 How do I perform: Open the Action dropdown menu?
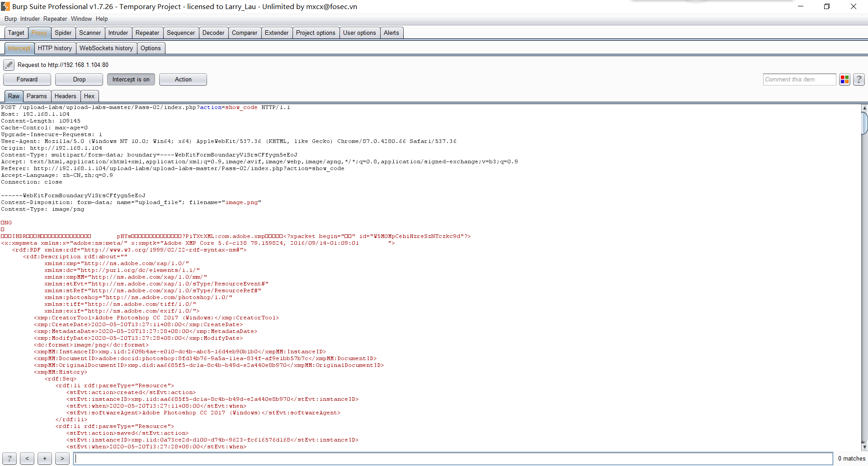tap(183, 80)
